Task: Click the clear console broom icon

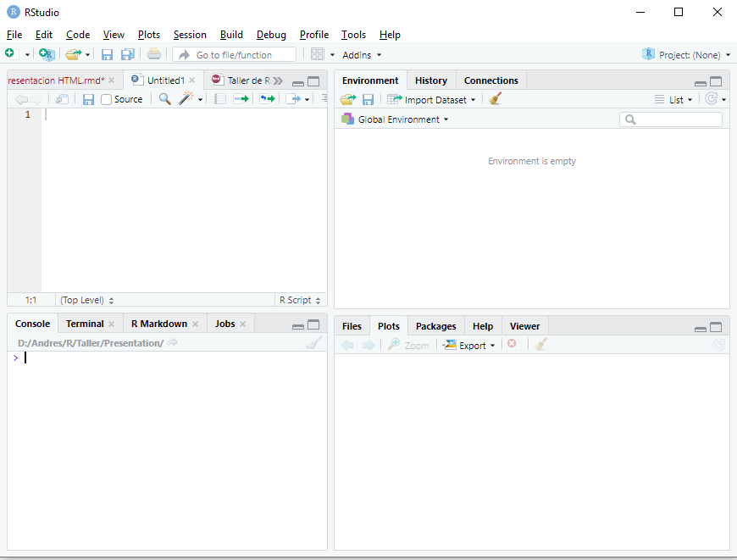Action: tap(314, 343)
